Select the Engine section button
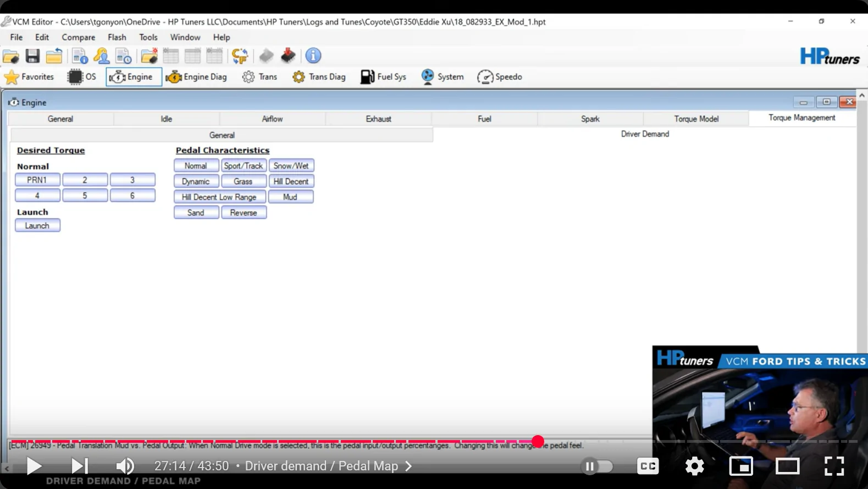Screen dimensions: 868x489 tap(134, 77)
